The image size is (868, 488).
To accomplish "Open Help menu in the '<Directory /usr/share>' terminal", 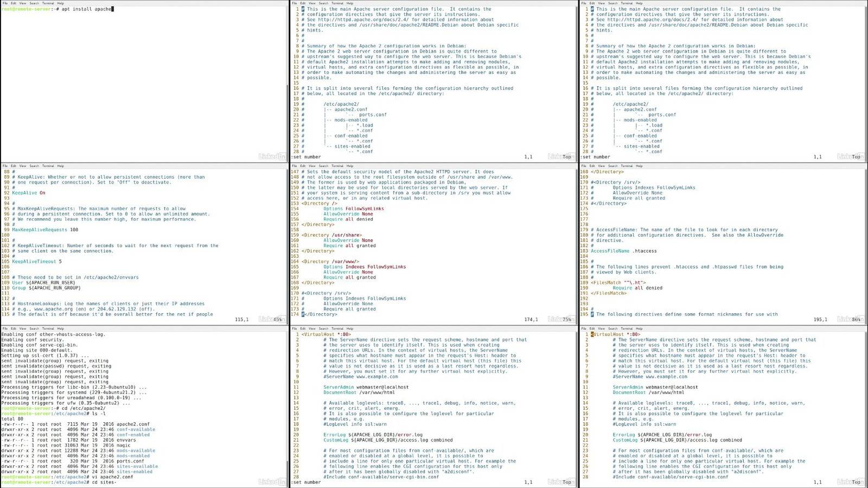I will 350,166.
